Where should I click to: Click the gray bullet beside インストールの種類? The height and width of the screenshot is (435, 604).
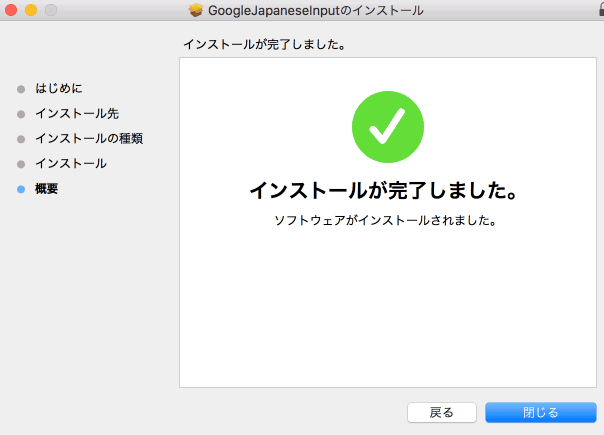point(21,139)
